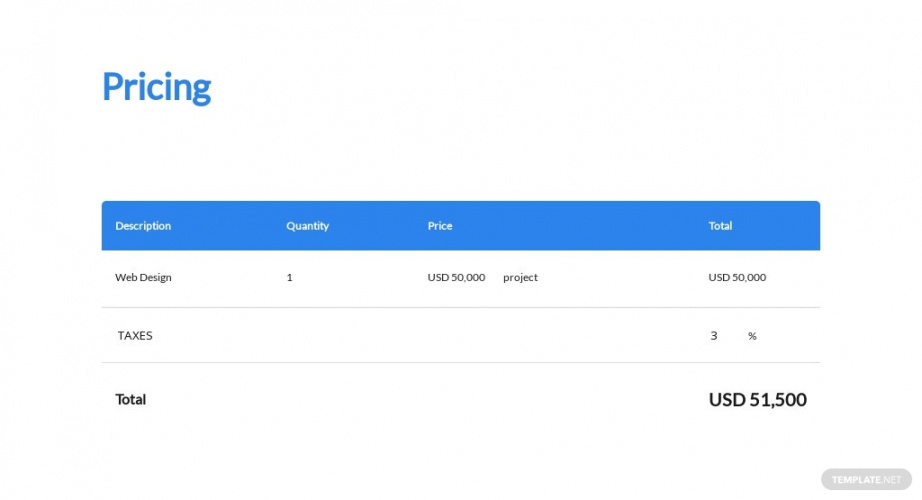Viewport: 922px width, 500px height.
Task: Select the TAXES label
Action: 135,336
